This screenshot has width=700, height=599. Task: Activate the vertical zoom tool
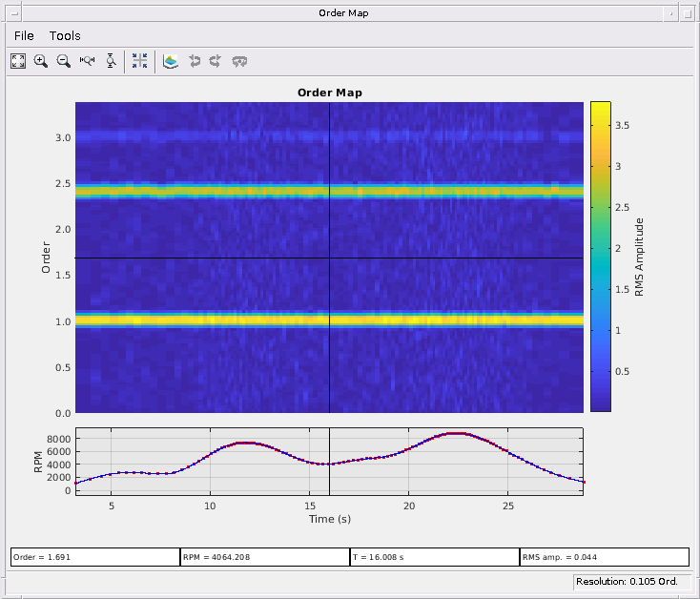tap(112, 61)
